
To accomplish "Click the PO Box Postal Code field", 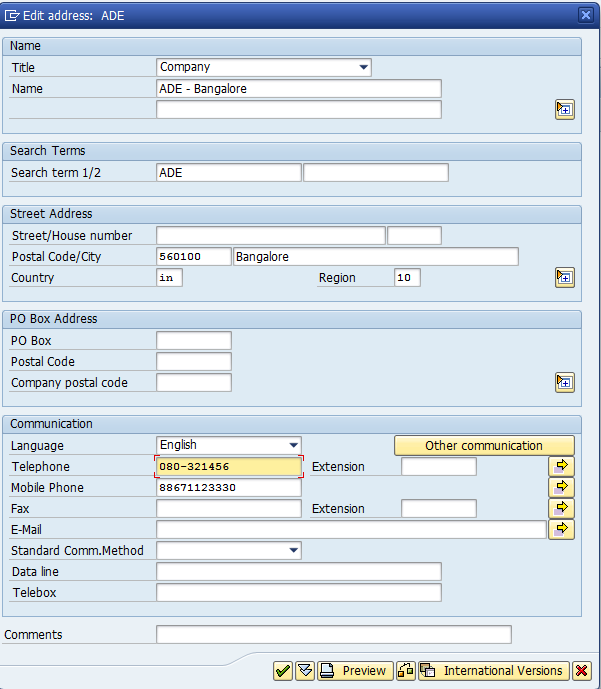I will (194, 362).
